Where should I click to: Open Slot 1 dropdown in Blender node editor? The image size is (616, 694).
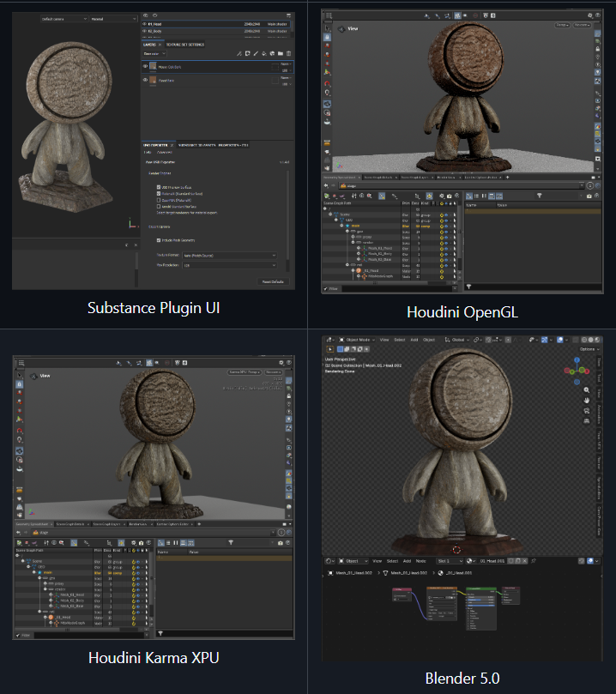(x=450, y=561)
